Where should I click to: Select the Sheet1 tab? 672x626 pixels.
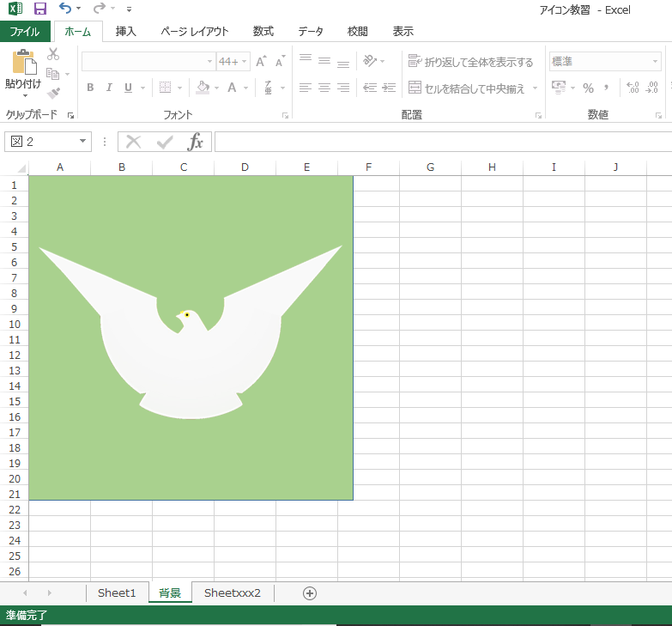pyautogui.click(x=117, y=593)
